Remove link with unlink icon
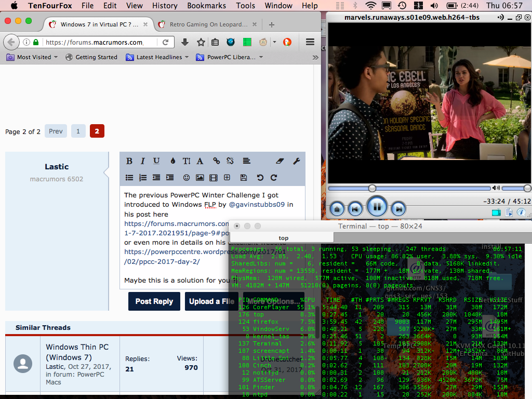The width and height of the screenshot is (532, 399). point(230,161)
